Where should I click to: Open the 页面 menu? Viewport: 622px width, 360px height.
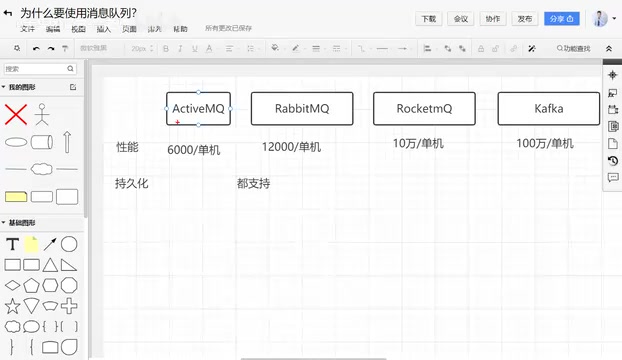[129, 29]
